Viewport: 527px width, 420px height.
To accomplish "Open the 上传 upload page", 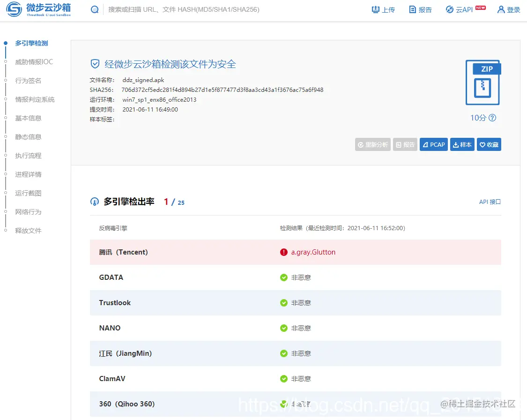I will click(x=383, y=9).
